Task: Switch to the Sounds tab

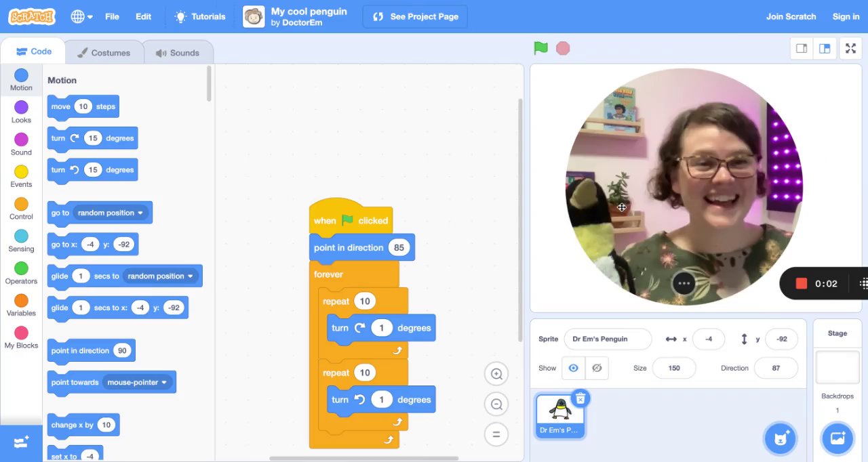Action: pyautogui.click(x=177, y=52)
